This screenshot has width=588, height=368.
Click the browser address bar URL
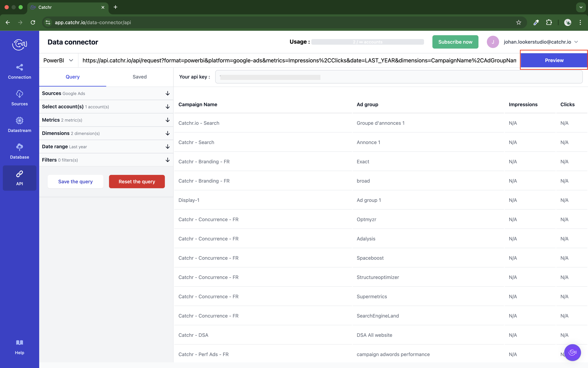point(93,22)
